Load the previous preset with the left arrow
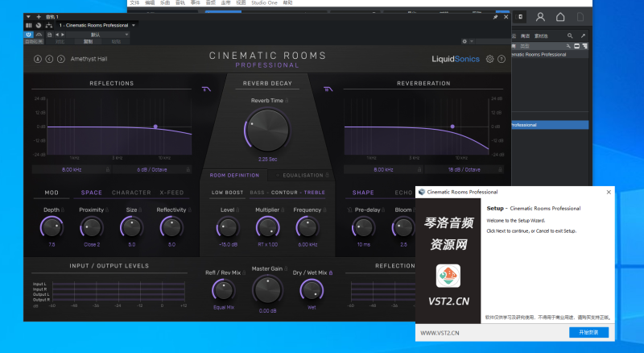The height and width of the screenshot is (353, 644). pyautogui.click(x=49, y=59)
